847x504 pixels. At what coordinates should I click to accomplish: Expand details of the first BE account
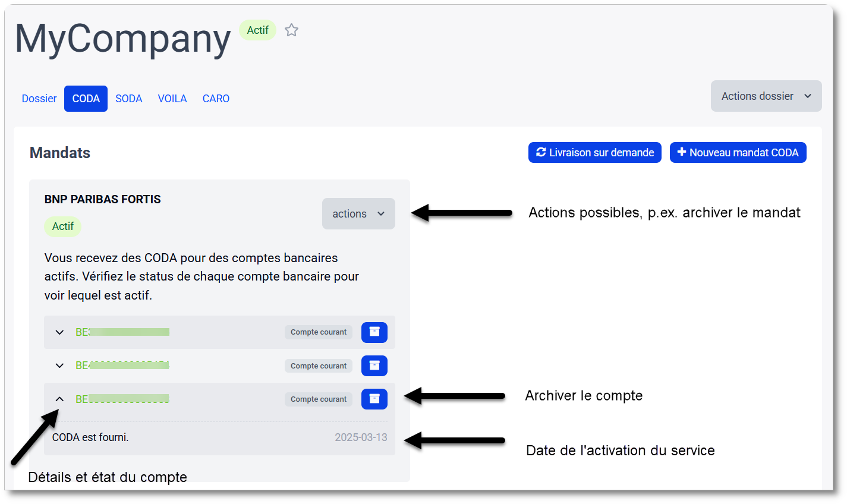coord(59,332)
